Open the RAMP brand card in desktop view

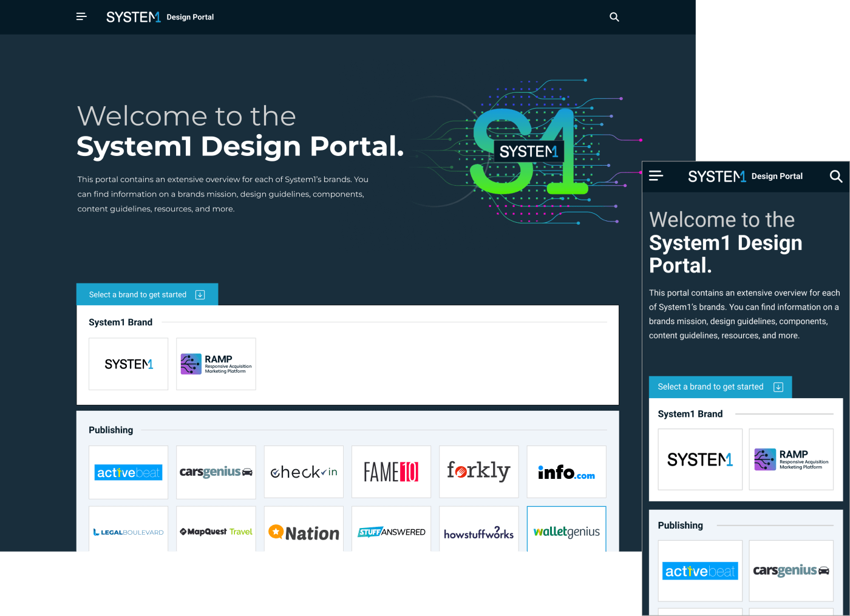point(216,364)
